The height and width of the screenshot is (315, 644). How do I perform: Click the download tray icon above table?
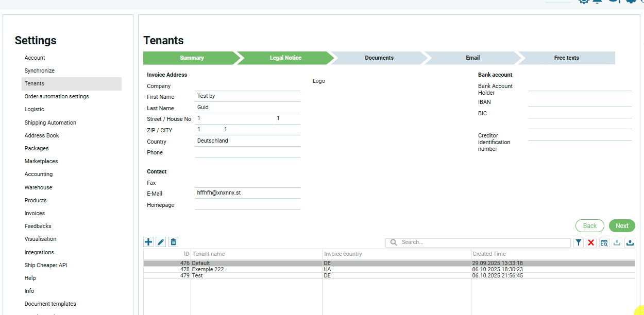coord(617,242)
